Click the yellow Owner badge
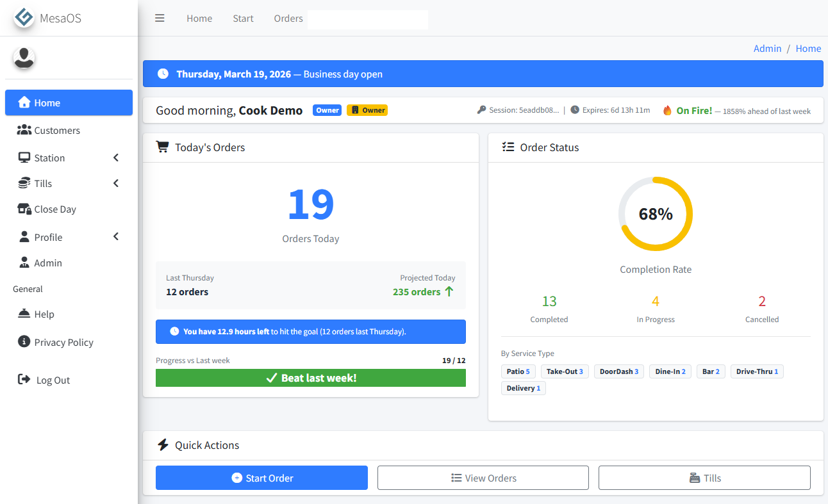Viewport: 828px width, 504px height. pos(367,110)
